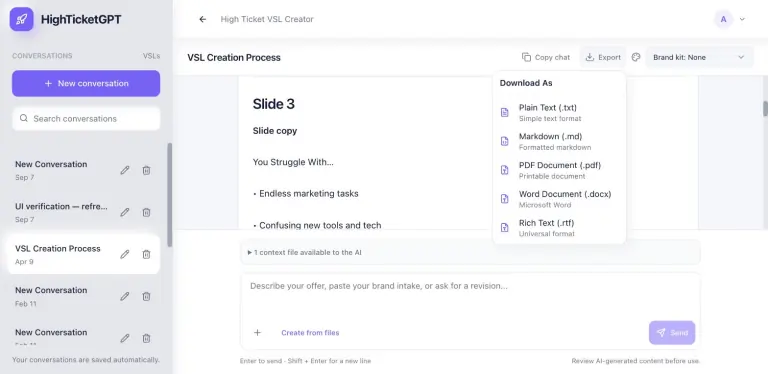Viewport: 768px width, 374px height.
Task: Click the Export button
Action: pos(603,57)
